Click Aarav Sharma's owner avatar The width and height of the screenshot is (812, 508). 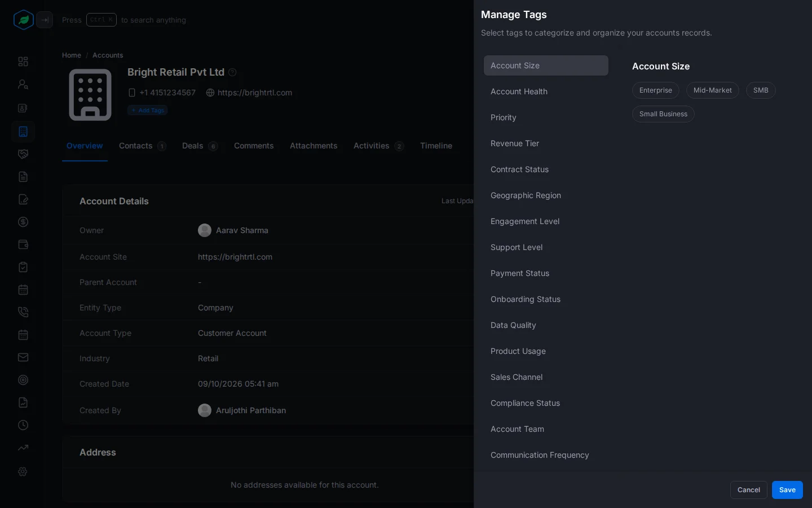coord(205,230)
